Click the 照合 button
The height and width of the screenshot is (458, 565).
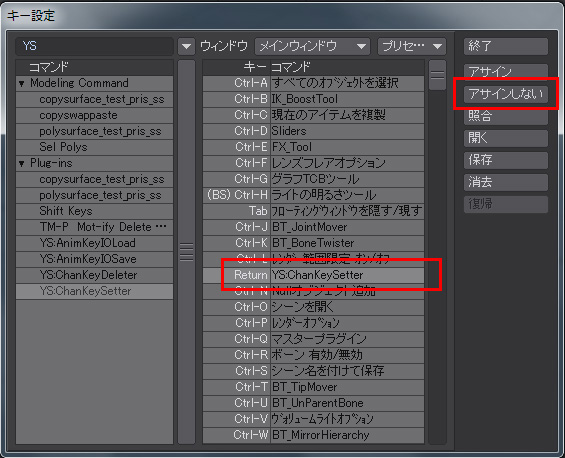[x=506, y=116]
